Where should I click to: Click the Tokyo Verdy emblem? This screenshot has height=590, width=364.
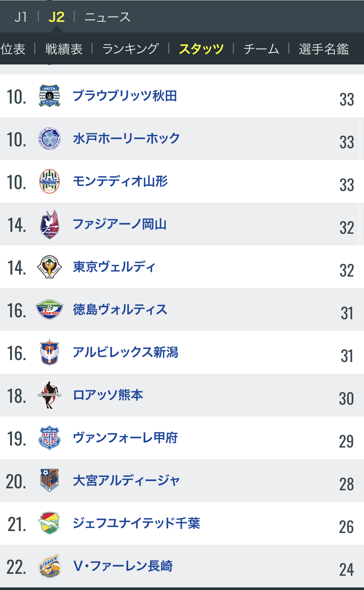pos(50,267)
